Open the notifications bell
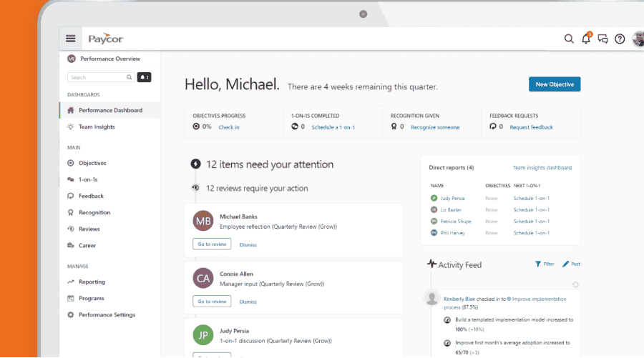The width and height of the screenshot is (644, 358). [x=586, y=38]
